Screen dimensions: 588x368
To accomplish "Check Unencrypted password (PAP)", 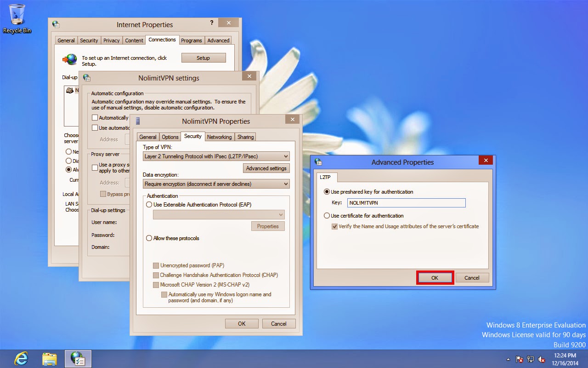I will click(156, 265).
